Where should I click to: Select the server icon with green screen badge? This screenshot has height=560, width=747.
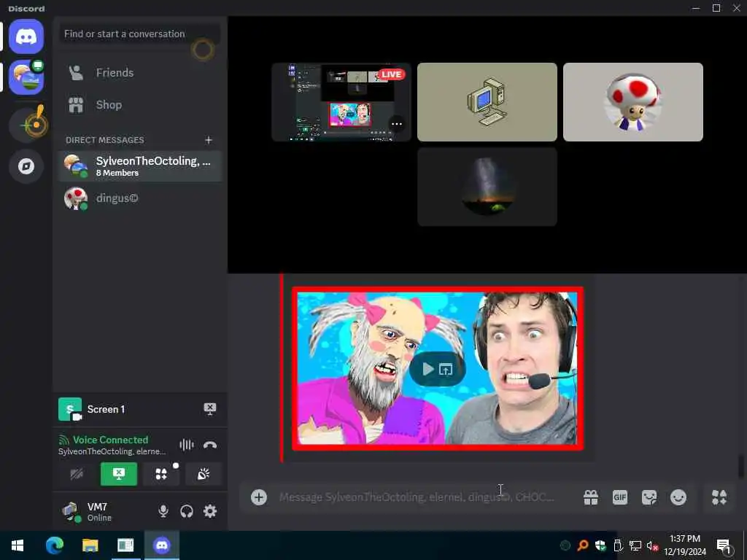click(26, 77)
